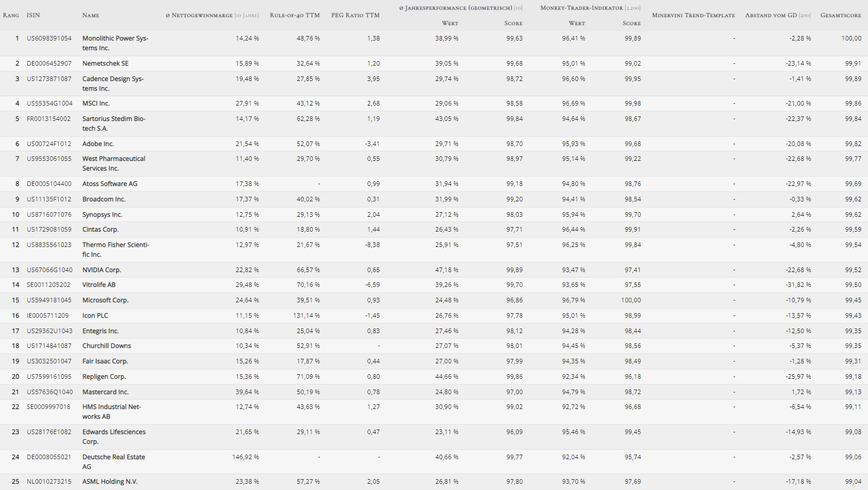This screenshot has height=490, width=868.
Task: Click Jahresperformance value 43,05 %
Action: point(447,119)
